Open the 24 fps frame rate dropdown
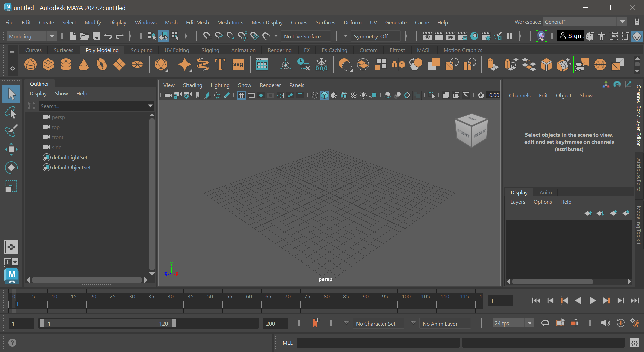 click(513, 323)
